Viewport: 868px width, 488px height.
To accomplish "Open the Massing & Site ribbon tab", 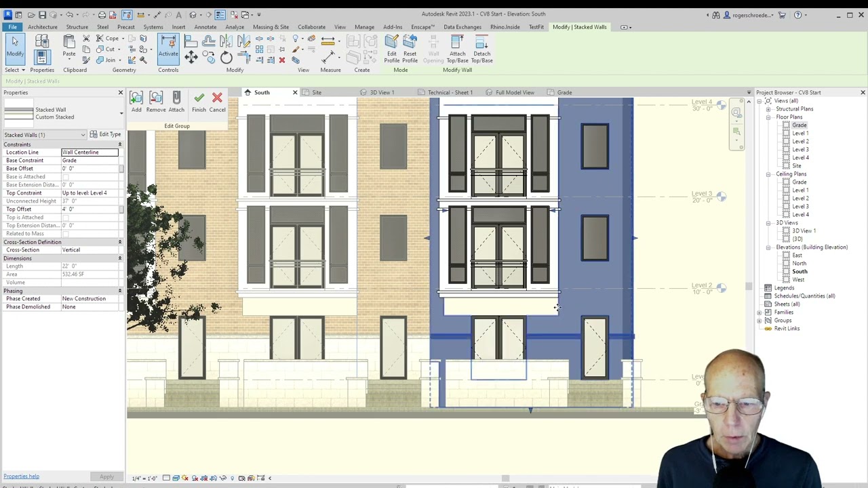I will tap(271, 27).
